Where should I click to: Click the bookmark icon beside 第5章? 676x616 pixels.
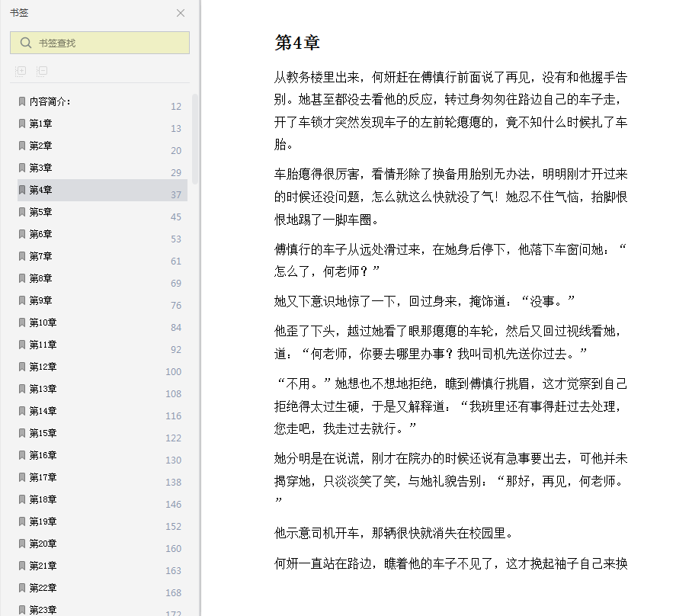coord(22,212)
